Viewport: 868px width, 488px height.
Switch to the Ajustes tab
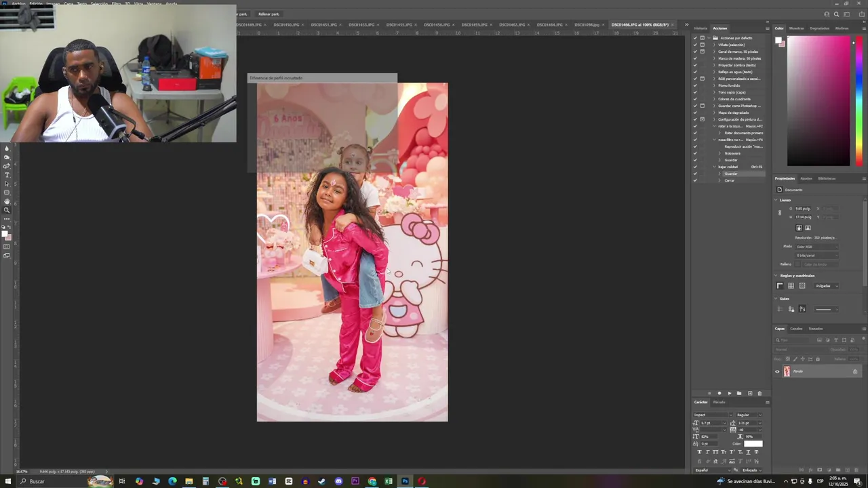[x=806, y=178]
